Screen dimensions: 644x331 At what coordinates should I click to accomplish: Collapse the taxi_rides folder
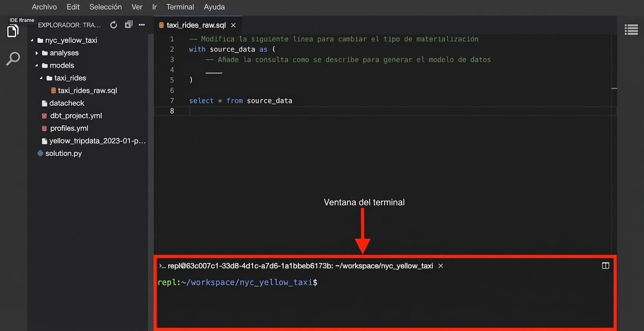41,78
